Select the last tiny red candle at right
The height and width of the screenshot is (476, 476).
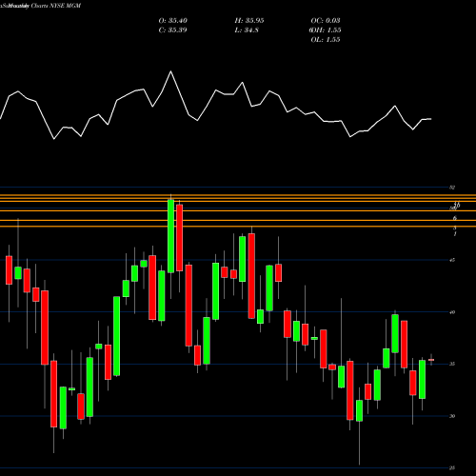[431, 360]
